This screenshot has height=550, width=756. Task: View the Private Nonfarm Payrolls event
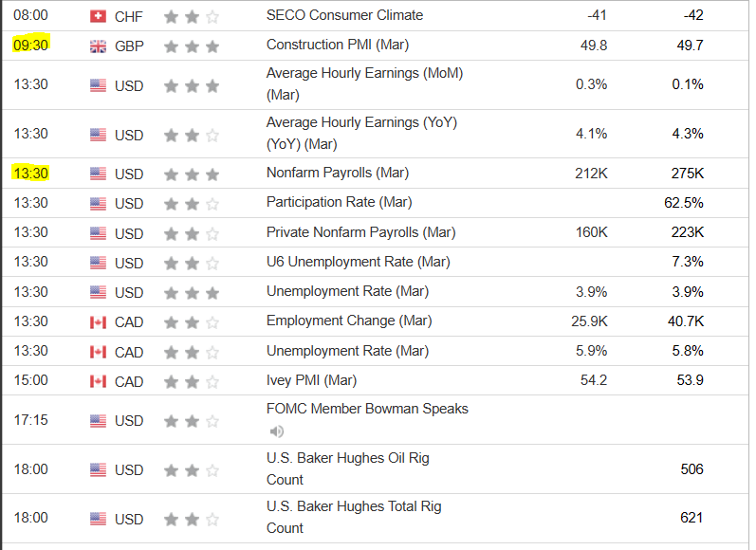click(360, 232)
